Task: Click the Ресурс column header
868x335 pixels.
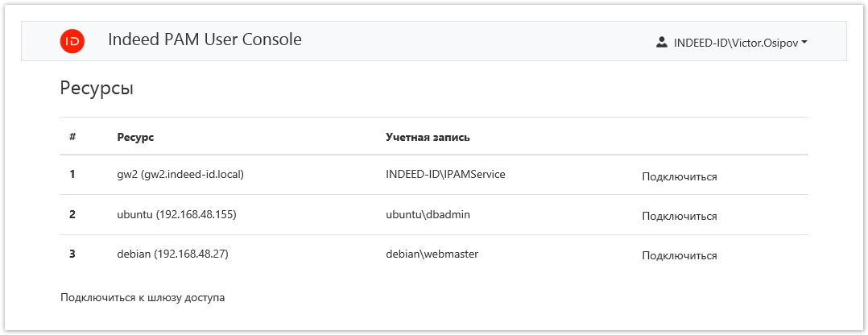Action: coord(135,137)
